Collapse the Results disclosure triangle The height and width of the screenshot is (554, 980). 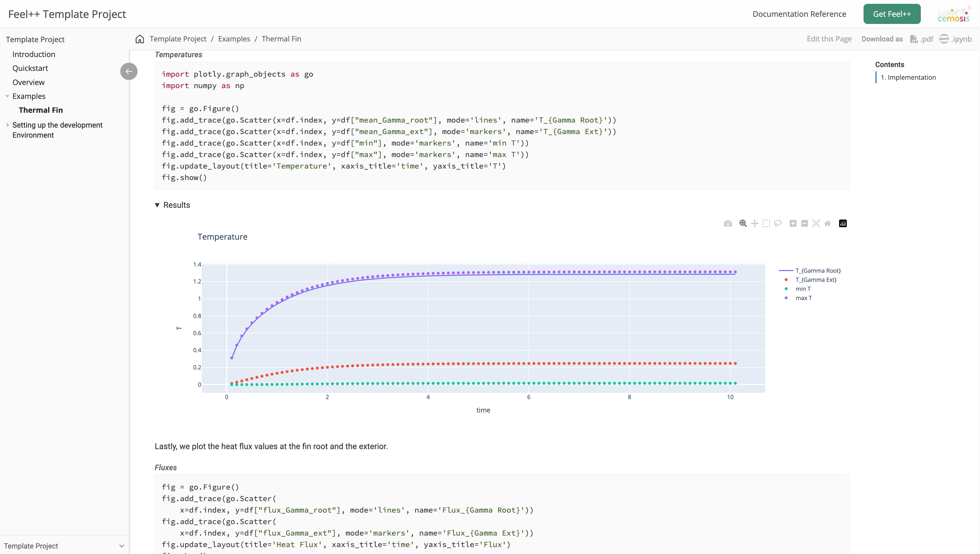tap(157, 205)
